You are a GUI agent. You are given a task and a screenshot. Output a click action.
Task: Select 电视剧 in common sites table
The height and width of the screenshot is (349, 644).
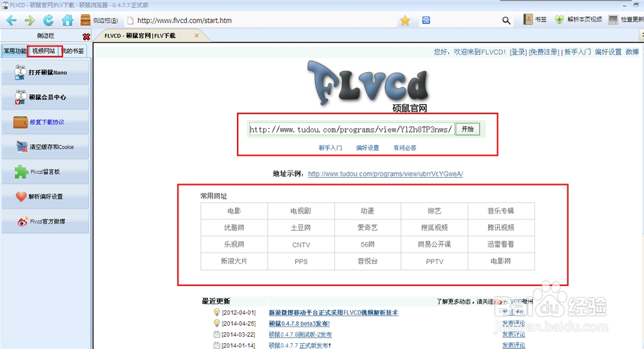pyautogui.click(x=301, y=211)
